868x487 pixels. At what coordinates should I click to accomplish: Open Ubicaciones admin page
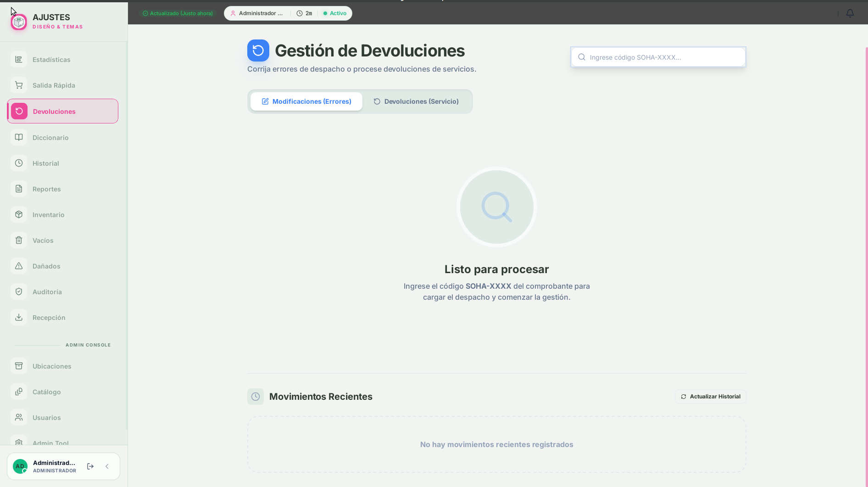click(x=63, y=366)
